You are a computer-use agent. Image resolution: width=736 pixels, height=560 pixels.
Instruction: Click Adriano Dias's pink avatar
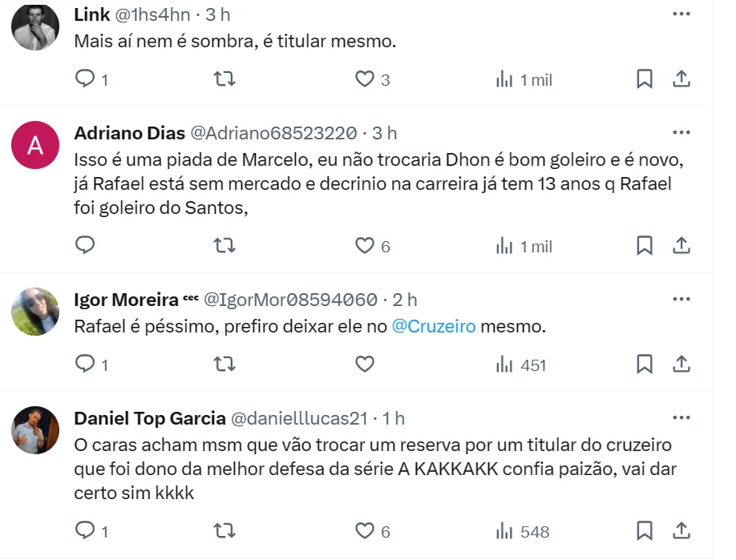tap(35, 145)
